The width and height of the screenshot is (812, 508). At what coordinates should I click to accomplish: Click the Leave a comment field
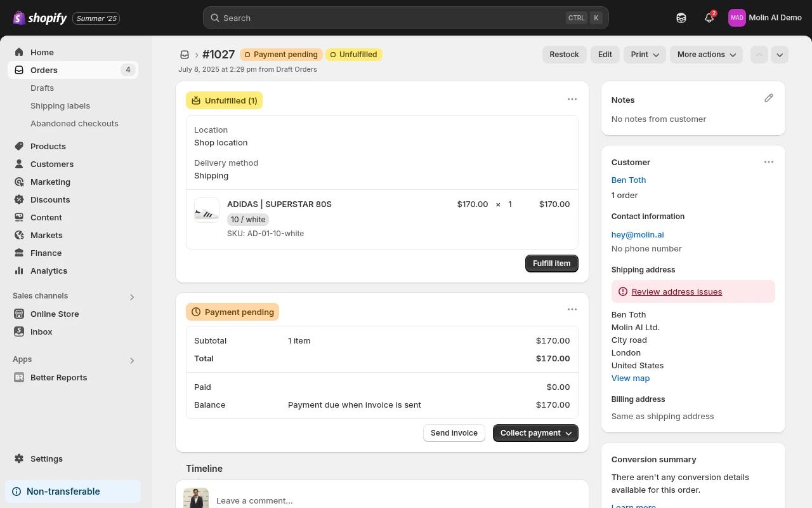point(398,500)
